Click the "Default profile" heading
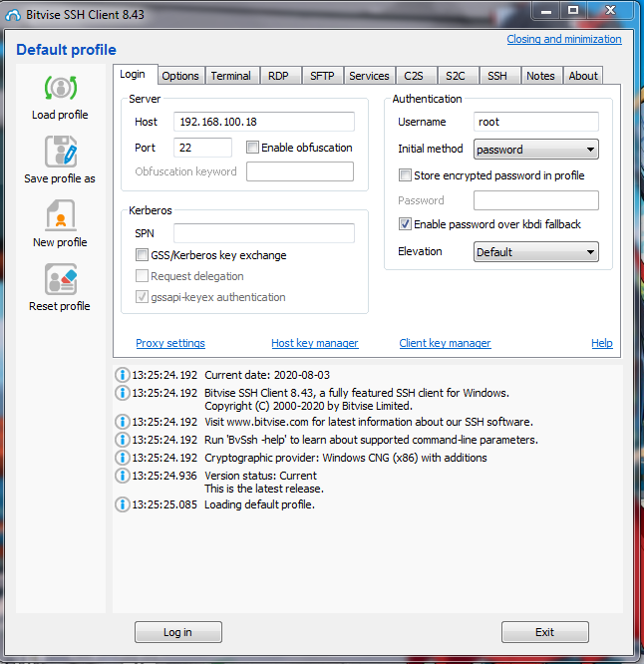This screenshot has height=664, width=644. pos(66,50)
